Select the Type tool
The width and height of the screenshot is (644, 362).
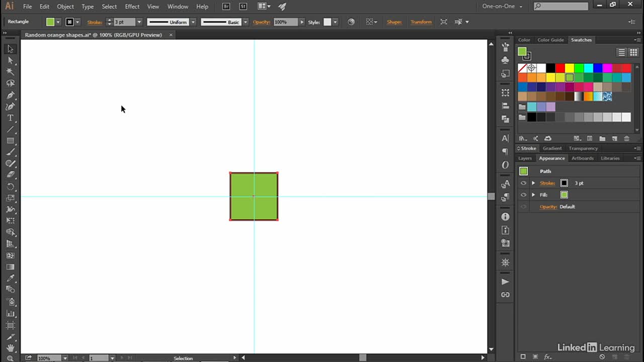[x=10, y=118]
